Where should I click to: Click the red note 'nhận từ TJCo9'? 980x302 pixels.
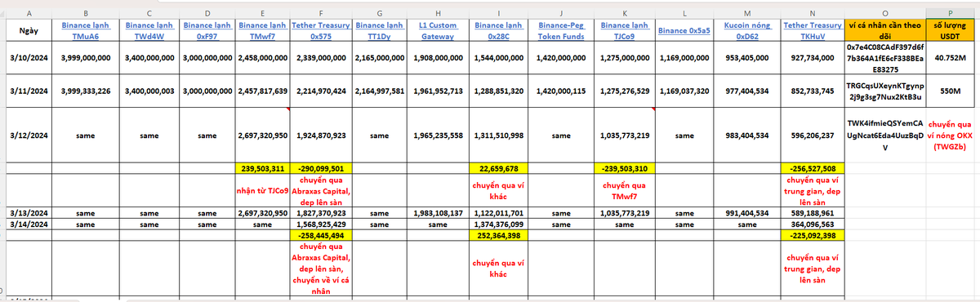click(261, 190)
